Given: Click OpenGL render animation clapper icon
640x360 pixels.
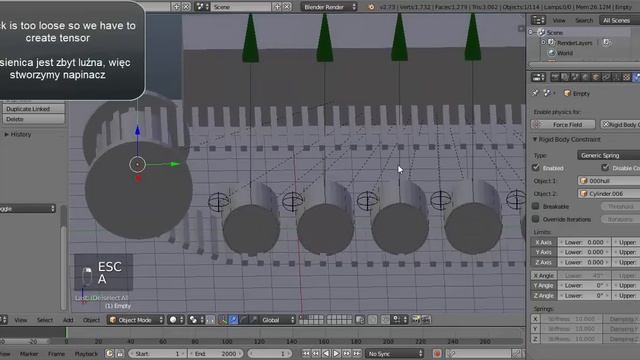Looking at the screenshot, I should click(426, 320).
